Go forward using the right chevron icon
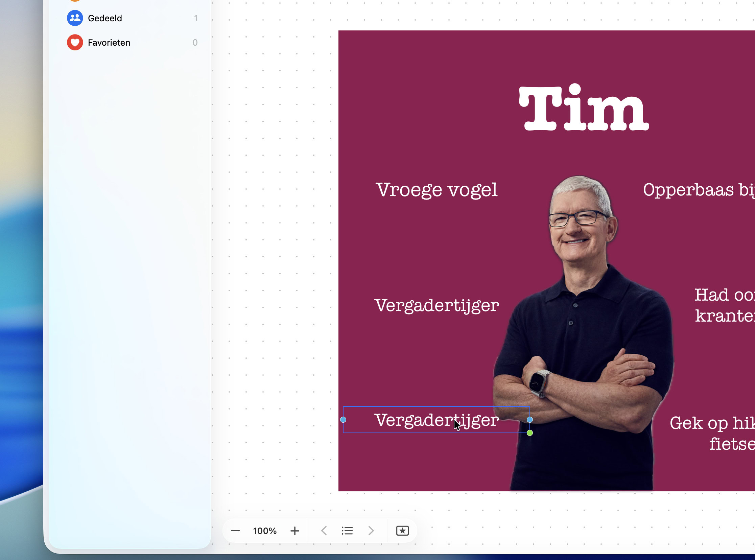This screenshot has height=560, width=755. pyautogui.click(x=371, y=531)
